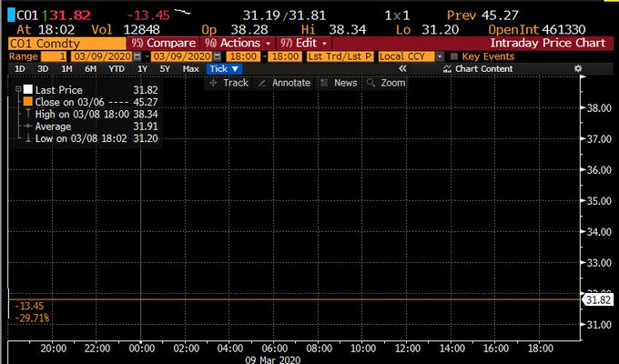Click the orange Close on 03/06 swatch
The height and width of the screenshot is (364, 619).
click(x=28, y=103)
